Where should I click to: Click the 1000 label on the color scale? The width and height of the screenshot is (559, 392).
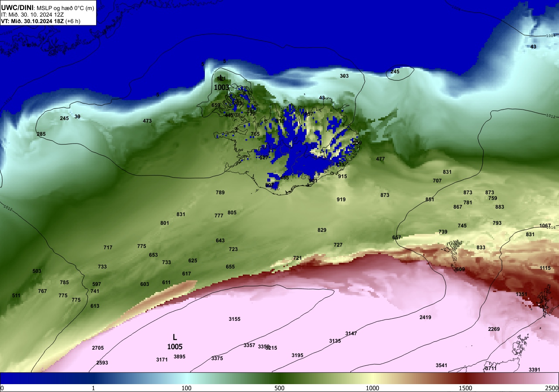point(373,388)
